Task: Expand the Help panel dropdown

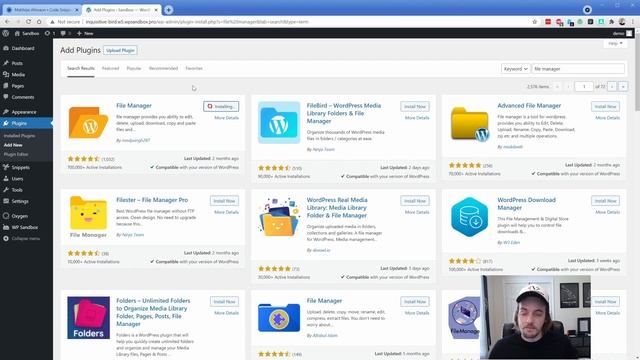Action: coord(615,43)
